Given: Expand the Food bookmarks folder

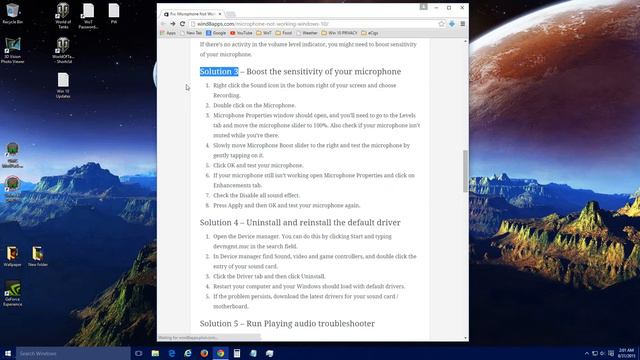Looking at the screenshot, I should pyautogui.click(x=284, y=33).
